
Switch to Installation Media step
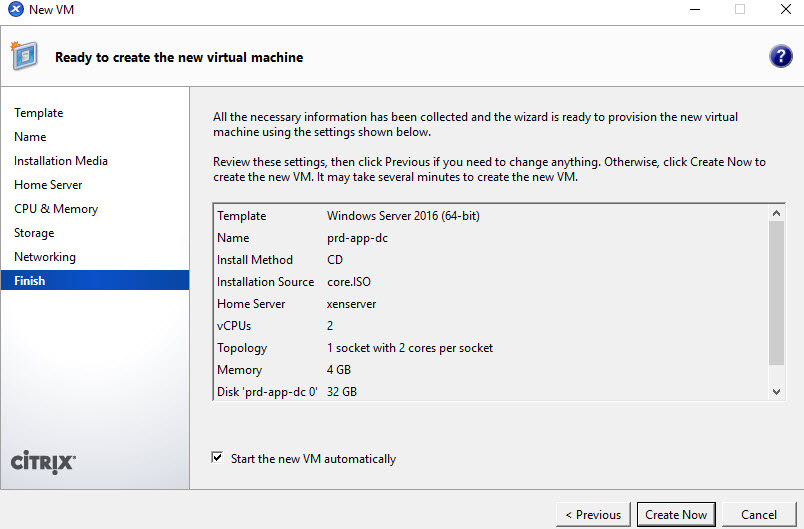(x=61, y=161)
